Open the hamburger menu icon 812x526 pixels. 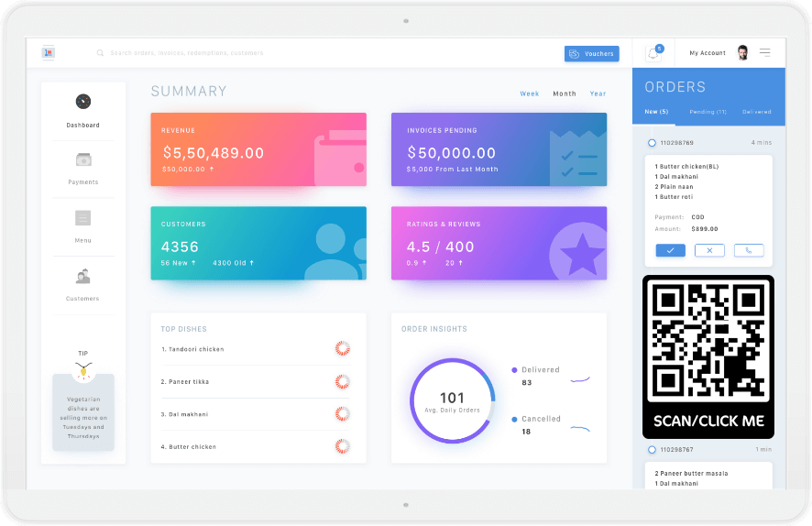pos(765,52)
